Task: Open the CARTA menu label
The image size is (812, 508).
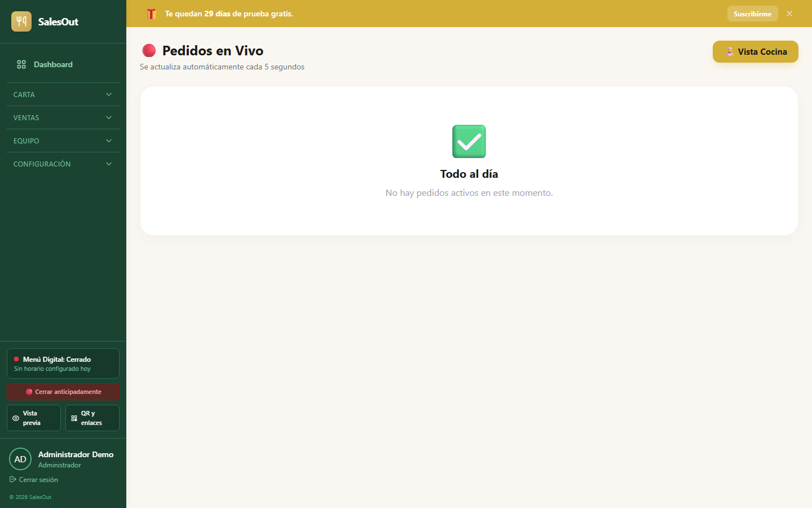Action: (24, 94)
